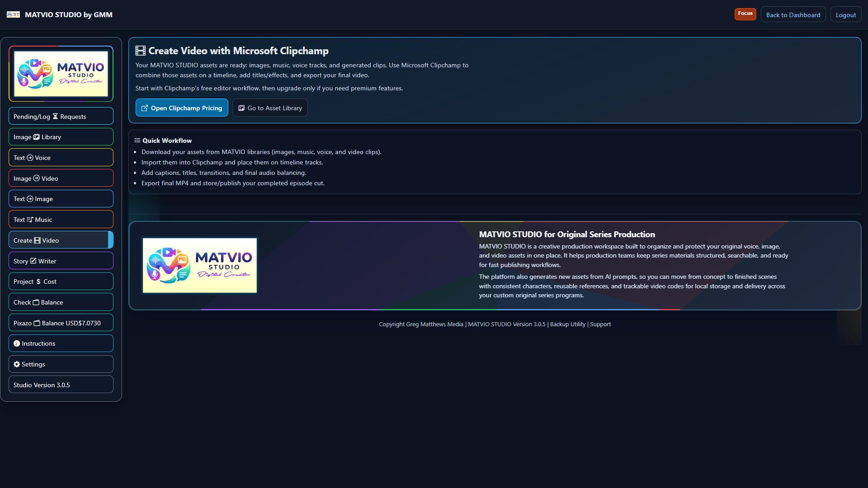Click the images icon in Image Library

(x=37, y=137)
